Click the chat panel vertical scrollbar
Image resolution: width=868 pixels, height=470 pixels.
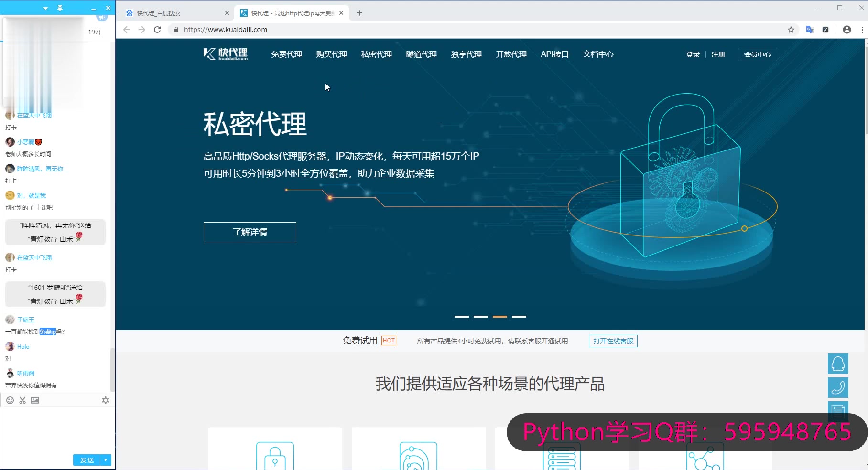coord(112,369)
